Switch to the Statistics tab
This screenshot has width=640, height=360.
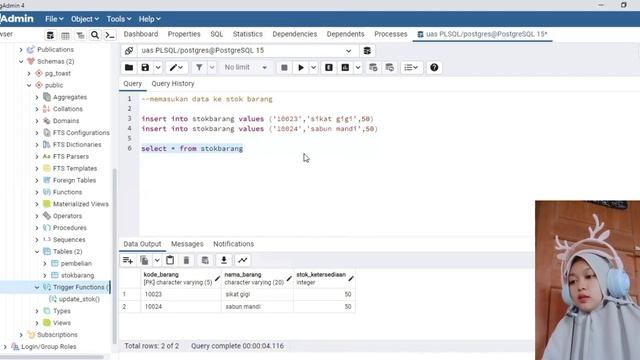click(248, 34)
